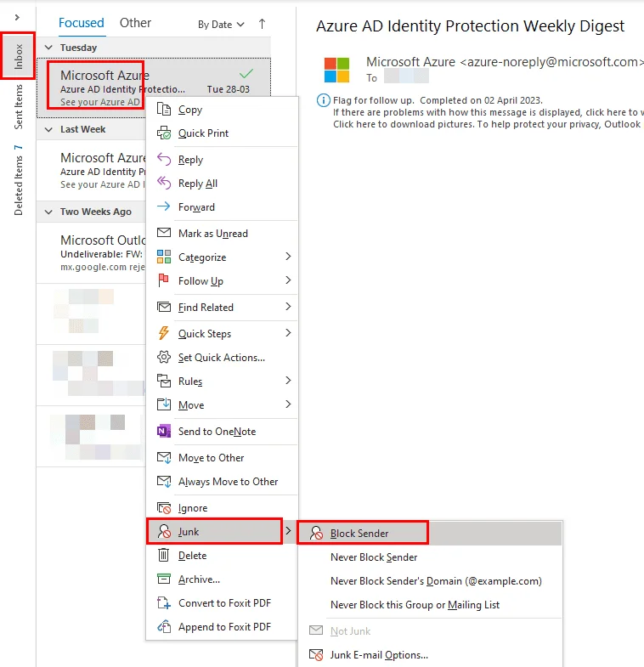Select Mark as Unread menu entry

[222, 233]
